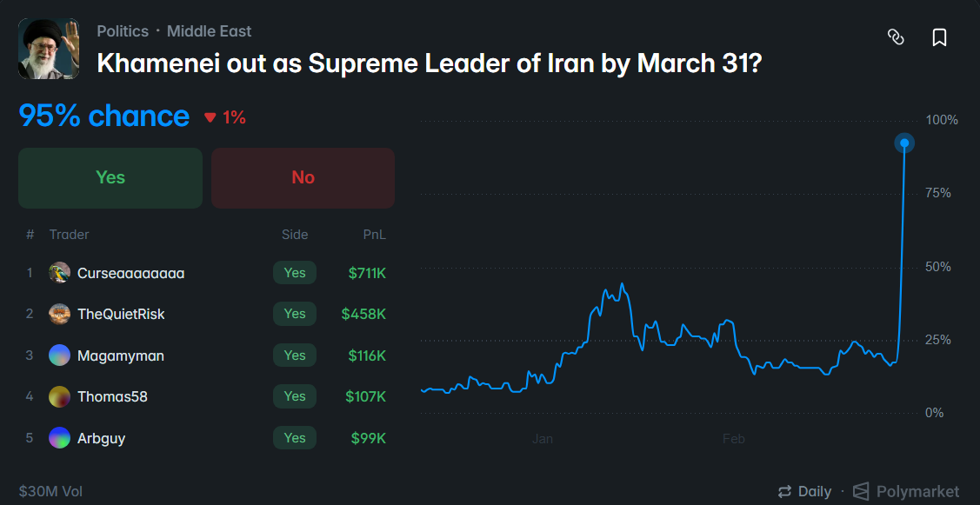Open the TheQuietRisk trader name
Viewport: 980px width, 505px height.
click(121, 314)
